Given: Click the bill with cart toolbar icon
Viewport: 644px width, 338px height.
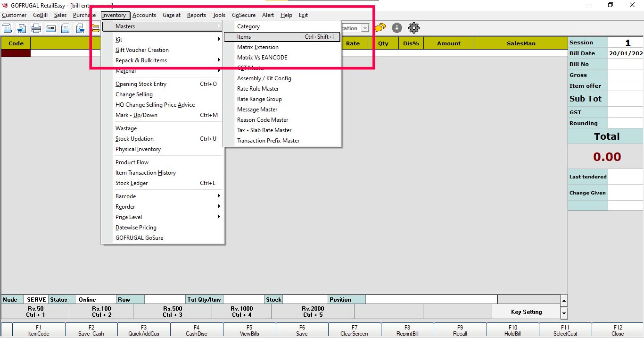Looking at the screenshot, I should pyautogui.click(x=21, y=28).
